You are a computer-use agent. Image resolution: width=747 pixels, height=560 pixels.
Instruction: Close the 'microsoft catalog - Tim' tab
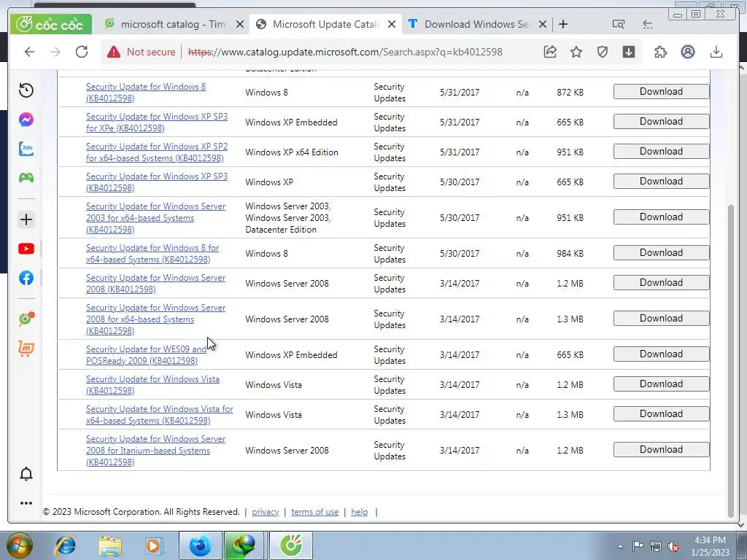tap(240, 24)
